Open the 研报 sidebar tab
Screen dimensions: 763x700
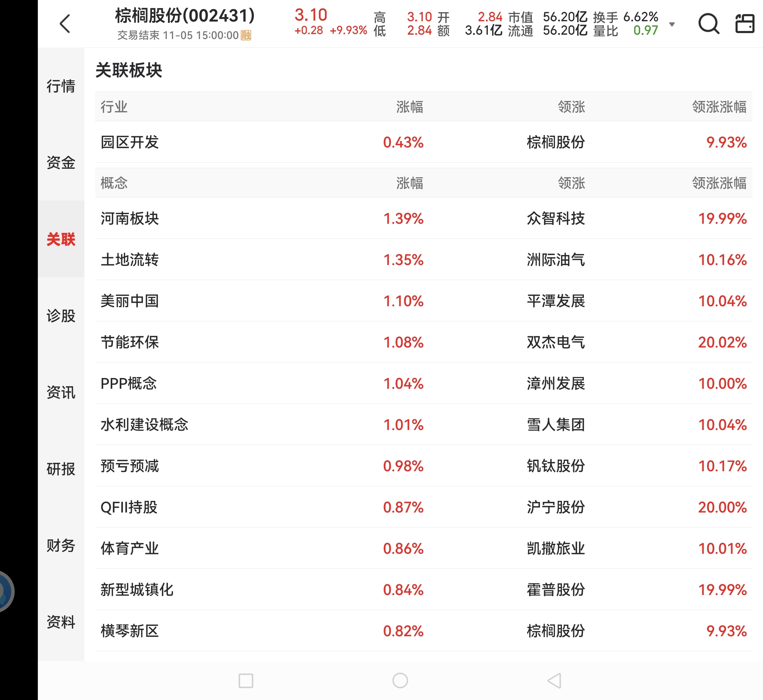(61, 469)
